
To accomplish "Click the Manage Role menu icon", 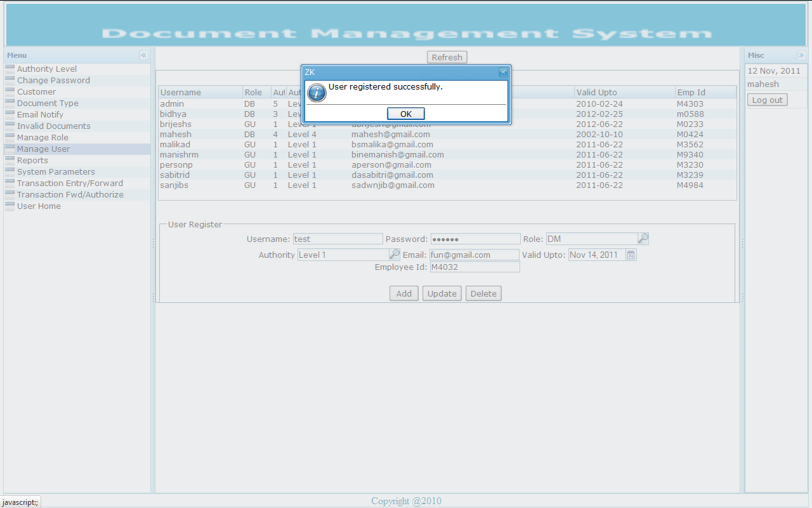I will pos(10,137).
